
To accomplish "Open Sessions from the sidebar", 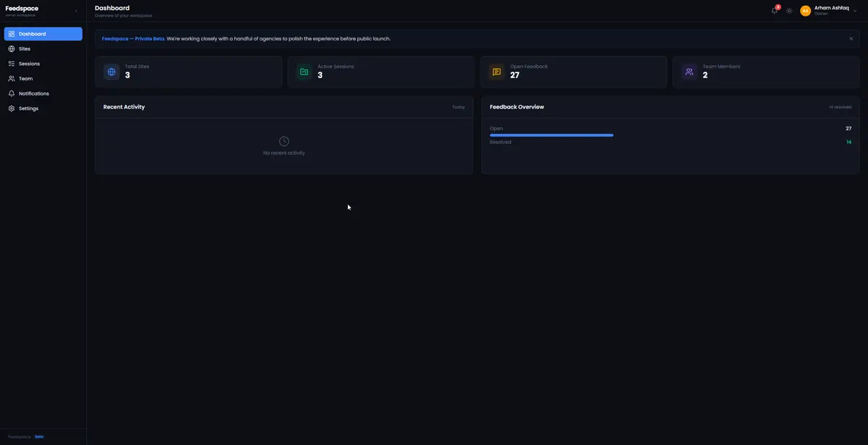I will [43, 64].
